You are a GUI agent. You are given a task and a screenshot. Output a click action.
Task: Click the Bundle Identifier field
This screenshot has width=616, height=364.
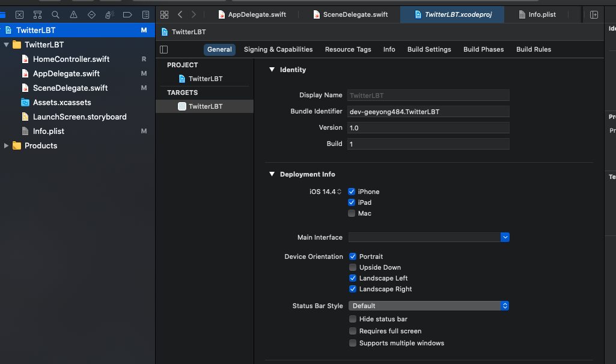(x=428, y=112)
